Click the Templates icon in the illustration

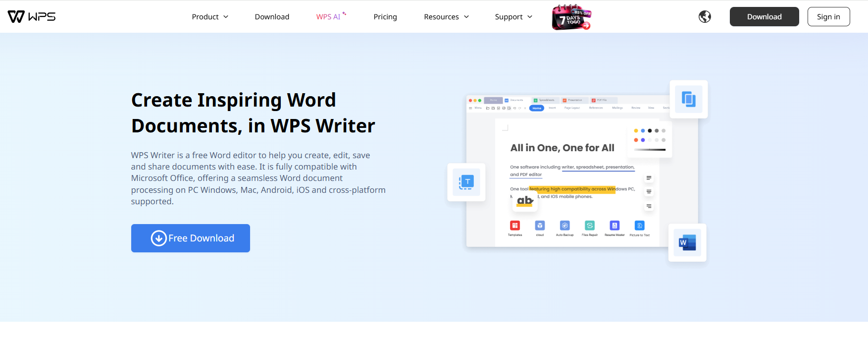[515, 226]
